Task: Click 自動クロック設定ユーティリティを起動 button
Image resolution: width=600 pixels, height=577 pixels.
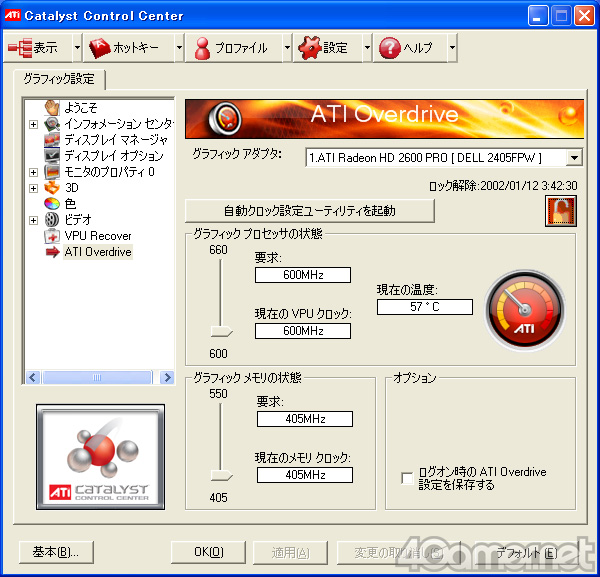Action: pyautogui.click(x=310, y=211)
